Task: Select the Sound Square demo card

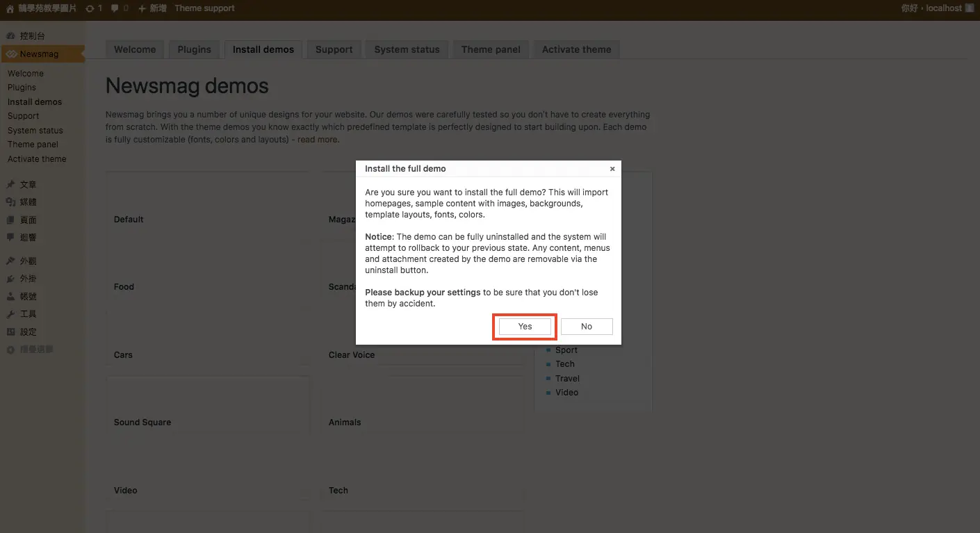Action: point(208,405)
